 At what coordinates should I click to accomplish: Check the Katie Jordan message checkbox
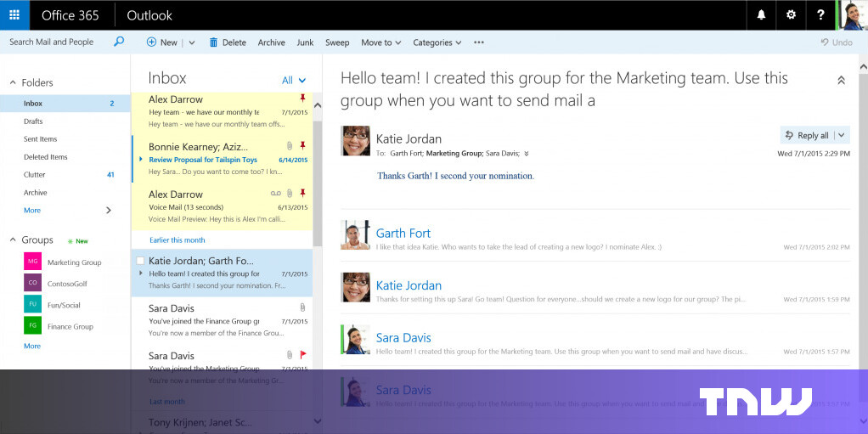[140, 261]
